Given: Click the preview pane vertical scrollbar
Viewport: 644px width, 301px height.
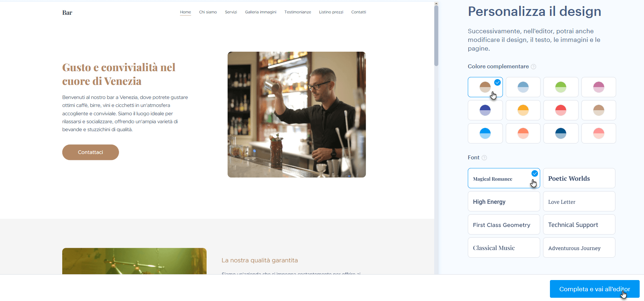Looking at the screenshot, I should point(436,35).
